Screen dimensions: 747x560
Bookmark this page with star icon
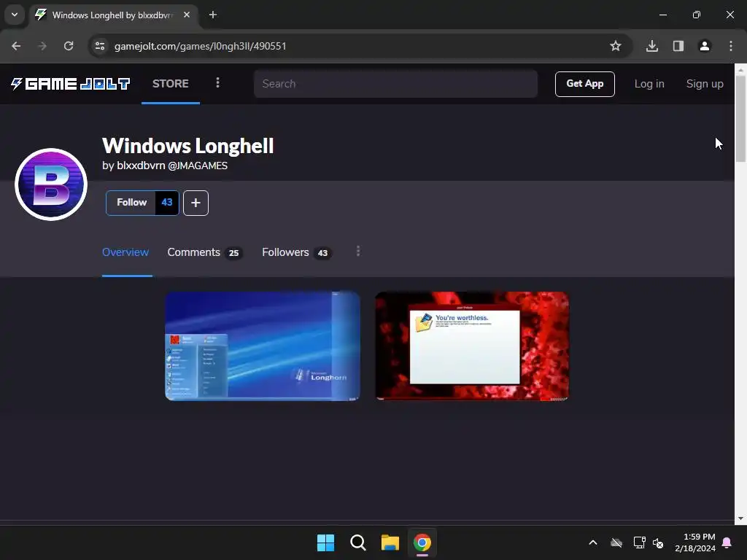coord(616,46)
